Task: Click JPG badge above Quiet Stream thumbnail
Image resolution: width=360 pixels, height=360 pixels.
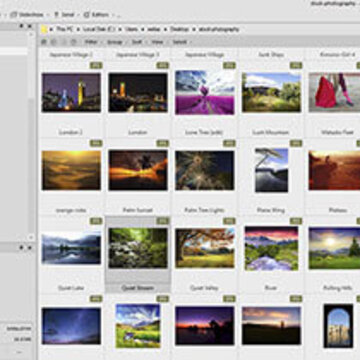Action: (x=163, y=221)
